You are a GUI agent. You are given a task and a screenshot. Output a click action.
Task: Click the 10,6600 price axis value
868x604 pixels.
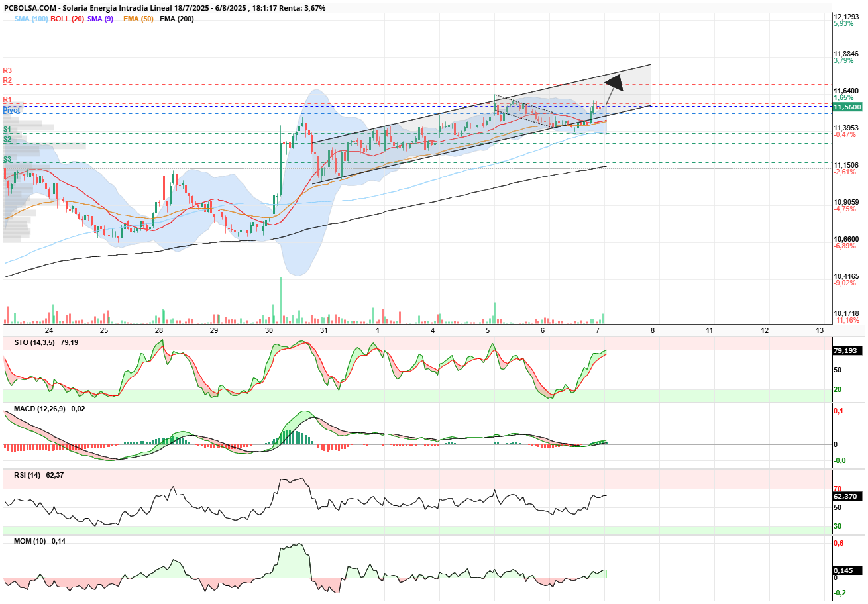click(847, 239)
